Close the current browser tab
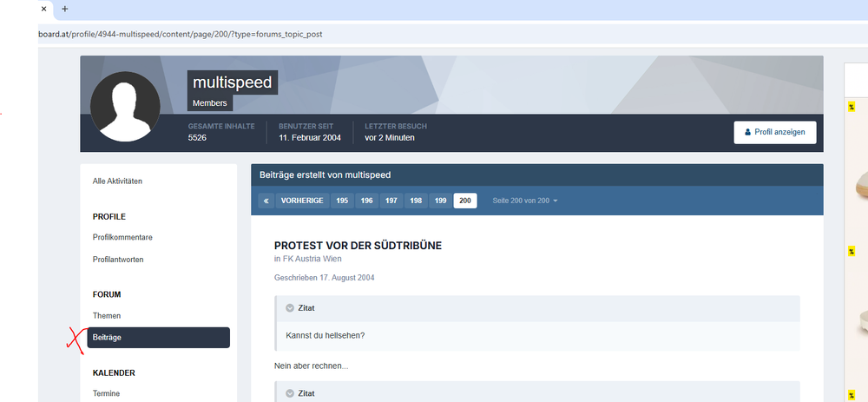This screenshot has height=402, width=868. click(x=43, y=9)
